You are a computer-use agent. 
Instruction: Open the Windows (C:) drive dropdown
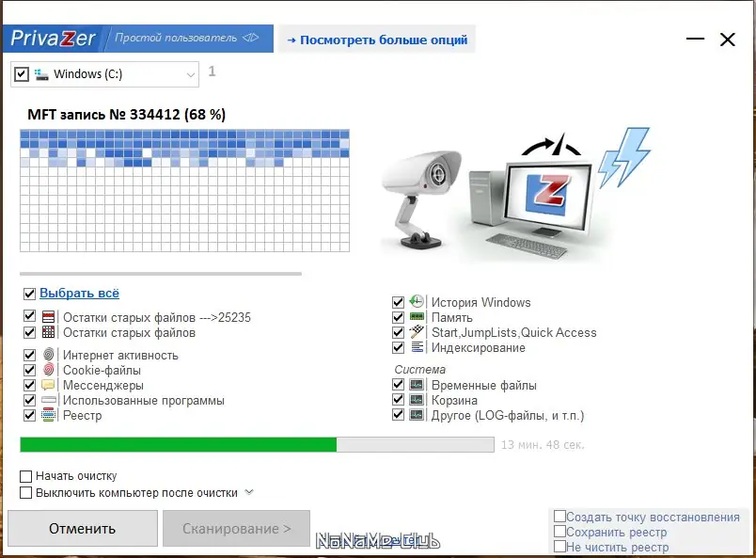tap(191, 75)
